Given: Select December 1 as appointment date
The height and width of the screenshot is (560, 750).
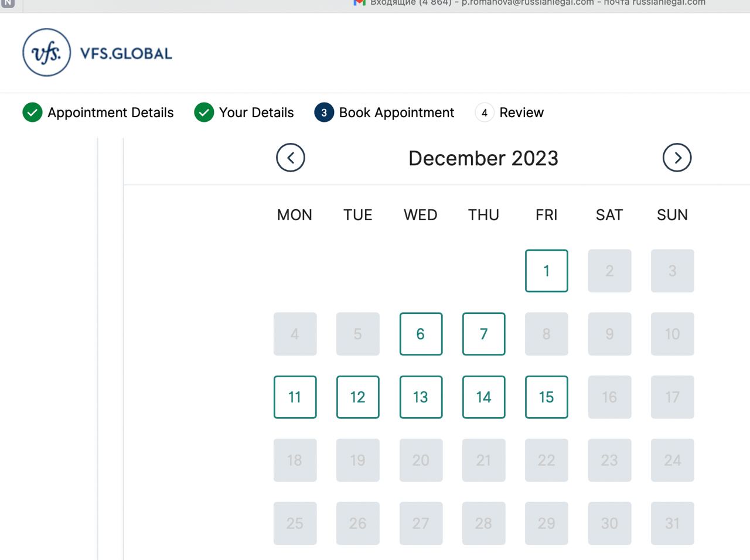Looking at the screenshot, I should click(546, 271).
